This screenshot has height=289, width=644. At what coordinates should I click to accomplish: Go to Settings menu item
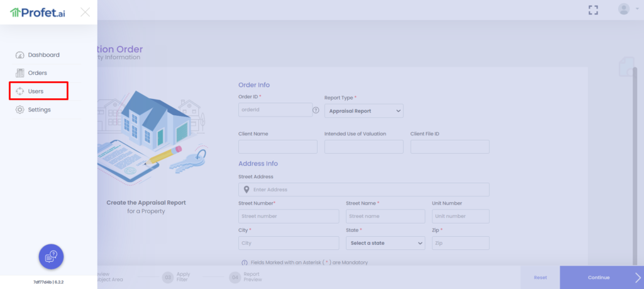pyautogui.click(x=39, y=110)
